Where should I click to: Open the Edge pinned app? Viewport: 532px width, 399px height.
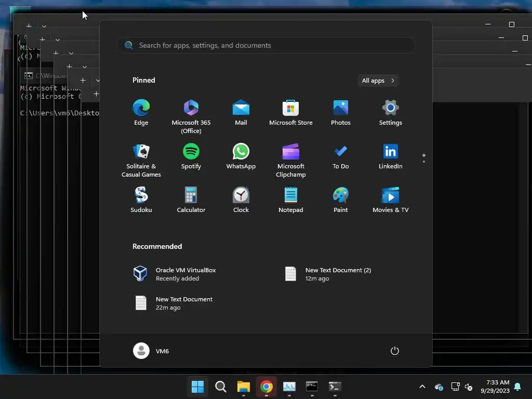[x=141, y=113]
